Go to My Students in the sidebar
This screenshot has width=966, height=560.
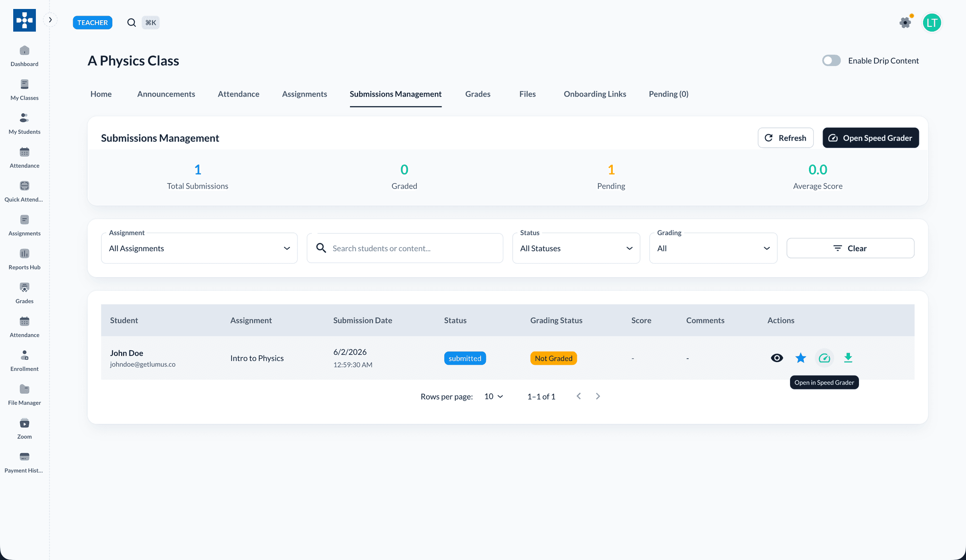coord(25,124)
